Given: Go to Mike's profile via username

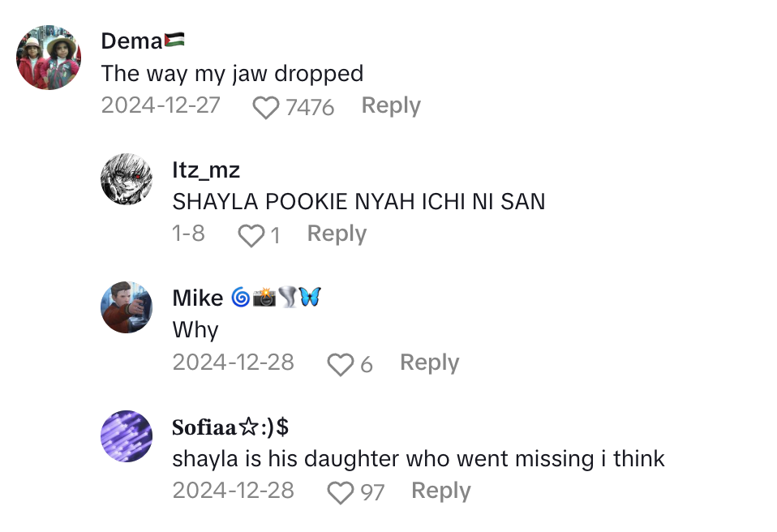Looking at the screenshot, I should (197, 298).
